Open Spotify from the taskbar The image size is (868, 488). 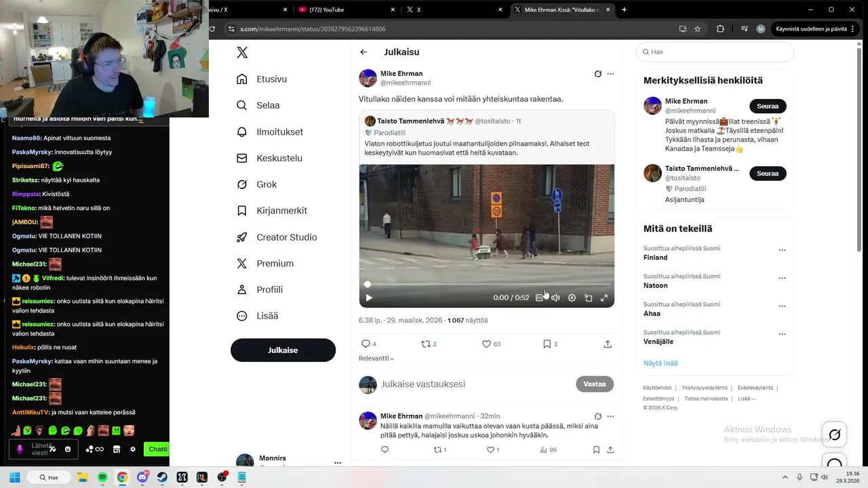(x=102, y=477)
